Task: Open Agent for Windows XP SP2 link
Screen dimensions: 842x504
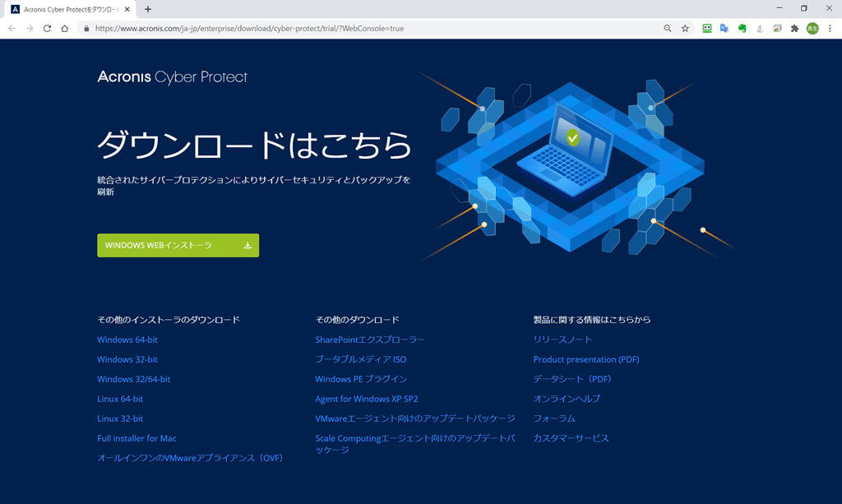Action: 367,399
